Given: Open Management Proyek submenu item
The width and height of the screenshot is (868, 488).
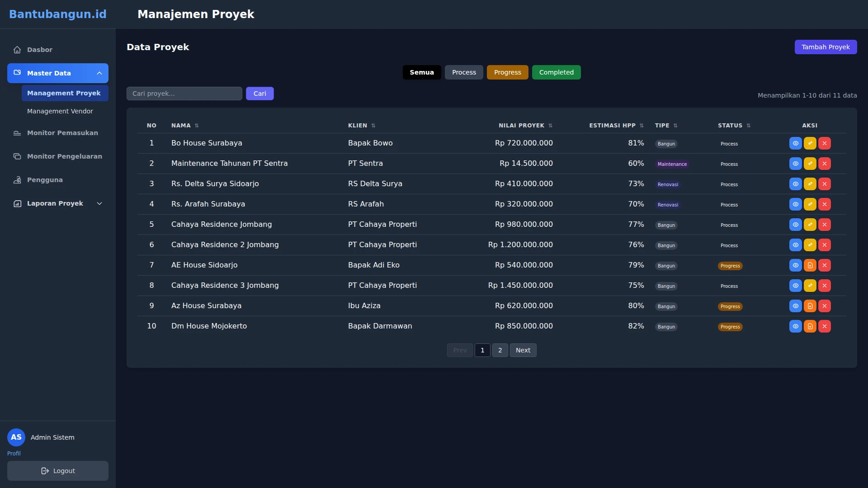Looking at the screenshot, I should click(x=65, y=93).
